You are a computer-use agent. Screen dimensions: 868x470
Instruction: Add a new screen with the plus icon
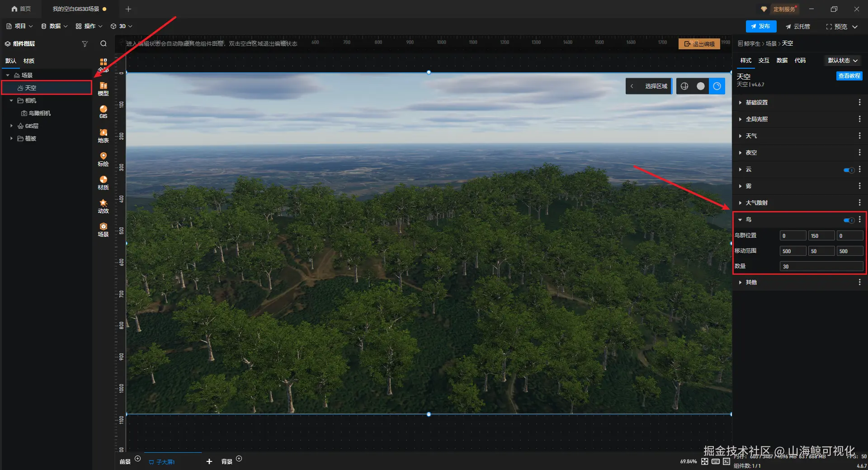pyautogui.click(x=209, y=461)
